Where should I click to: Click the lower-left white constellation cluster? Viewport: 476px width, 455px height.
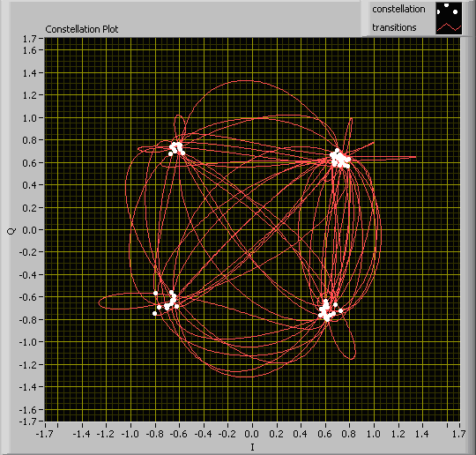[x=167, y=302]
